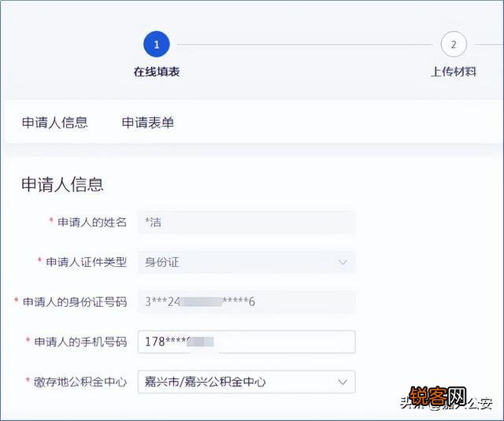The width and height of the screenshot is (504, 421).
Task: Click the 申请人的姓名 field showing *洁
Action: (x=246, y=222)
